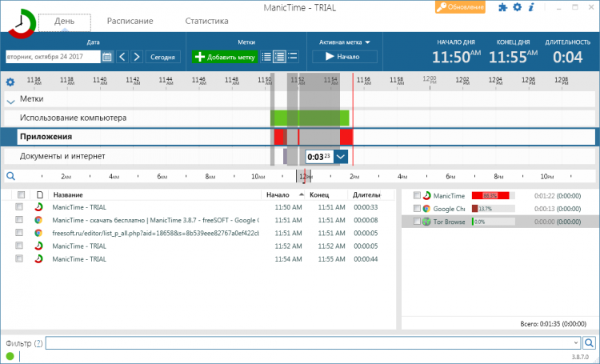Check the freesoft.ru row checkbox
The width and height of the screenshot is (600, 364).
pos(19,233)
